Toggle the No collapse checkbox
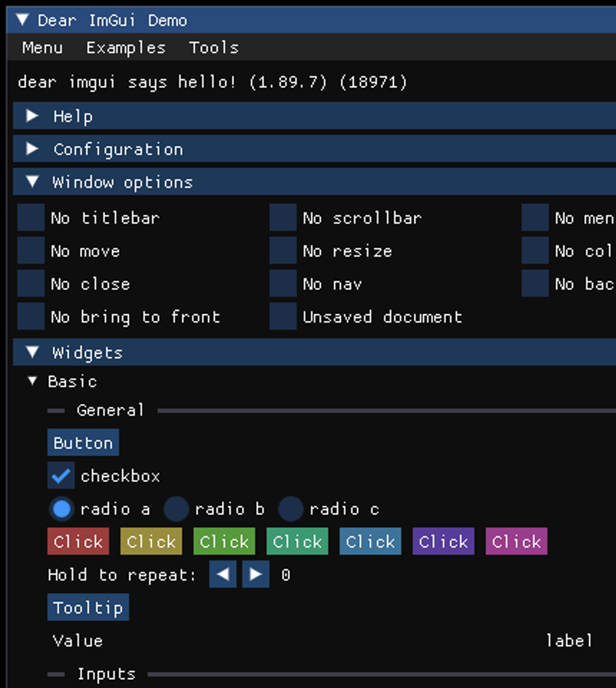This screenshot has height=688, width=616. click(535, 250)
